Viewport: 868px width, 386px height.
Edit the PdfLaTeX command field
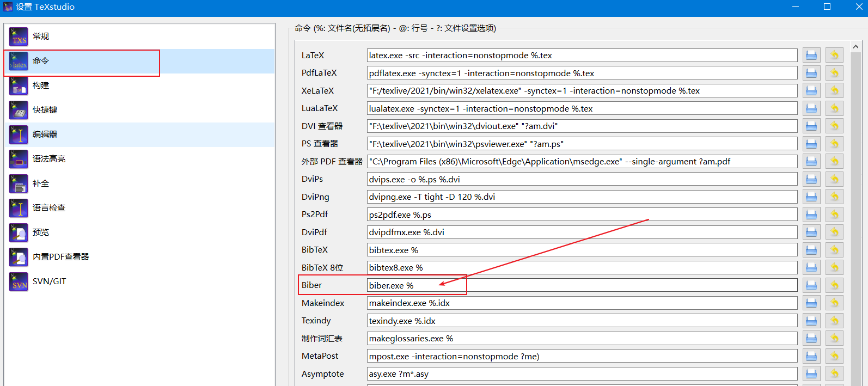tap(582, 73)
